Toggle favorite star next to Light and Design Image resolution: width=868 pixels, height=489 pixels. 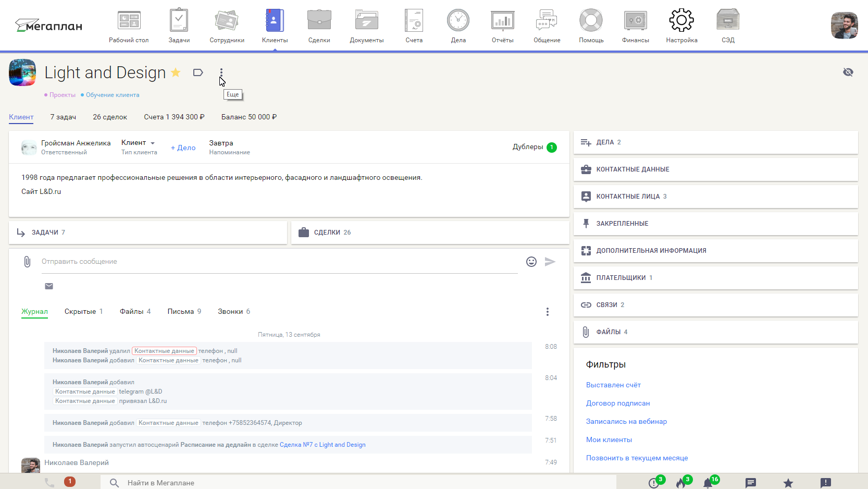pos(176,72)
